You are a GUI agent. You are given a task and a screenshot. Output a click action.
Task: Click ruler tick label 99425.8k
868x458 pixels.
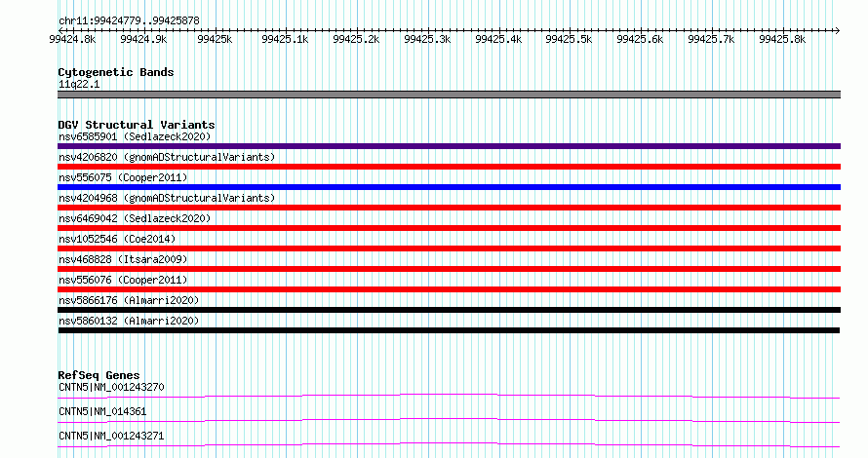click(782, 39)
